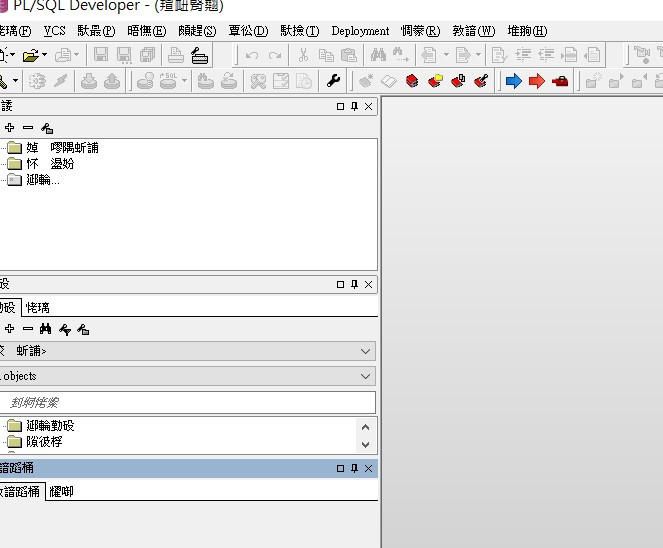
Task: Click the Commit icon with down arrow
Action: click(89, 81)
